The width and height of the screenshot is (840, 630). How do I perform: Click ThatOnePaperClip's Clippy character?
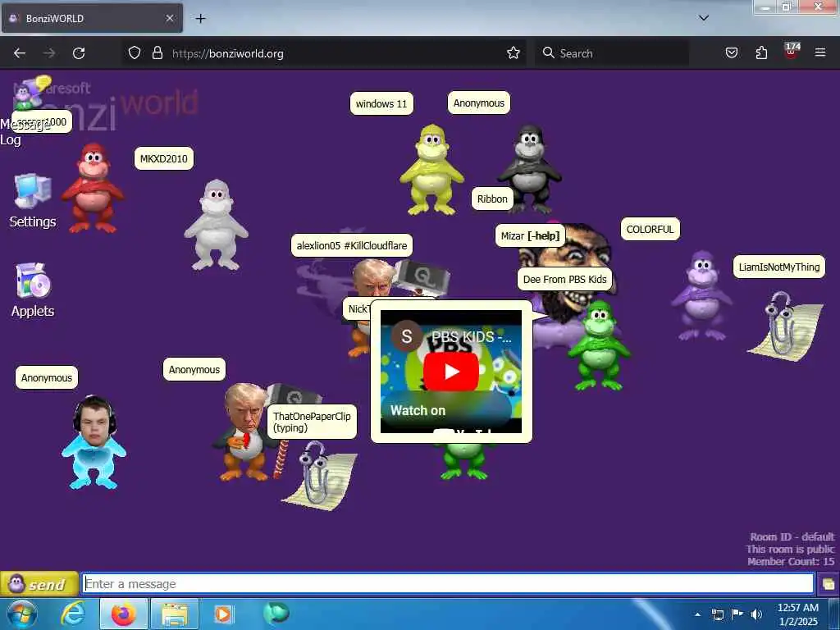[321, 476]
